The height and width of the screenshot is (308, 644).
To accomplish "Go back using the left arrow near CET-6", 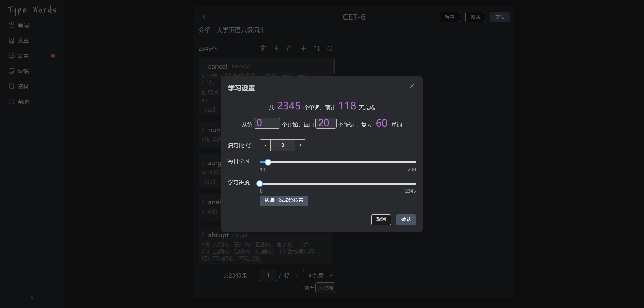I will (204, 17).
